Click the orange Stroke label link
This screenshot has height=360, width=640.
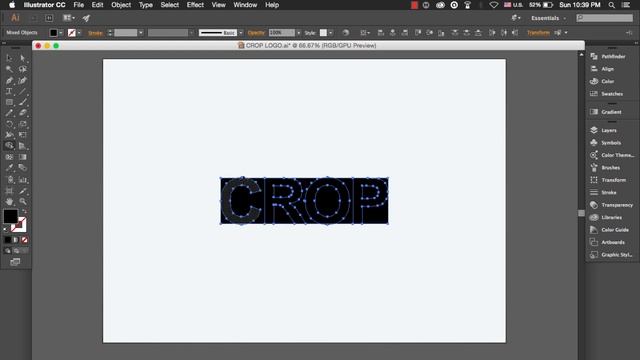coord(96,33)
